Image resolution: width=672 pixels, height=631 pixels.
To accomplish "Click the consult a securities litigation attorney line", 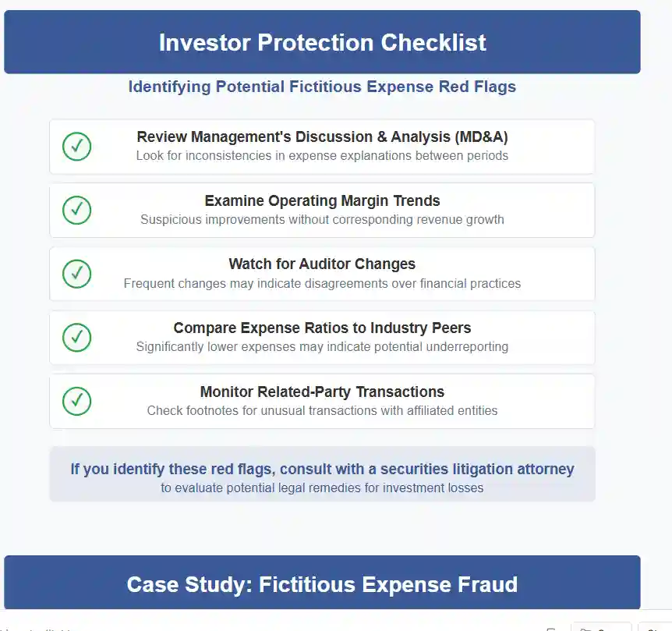I will (x=322, y=470).
